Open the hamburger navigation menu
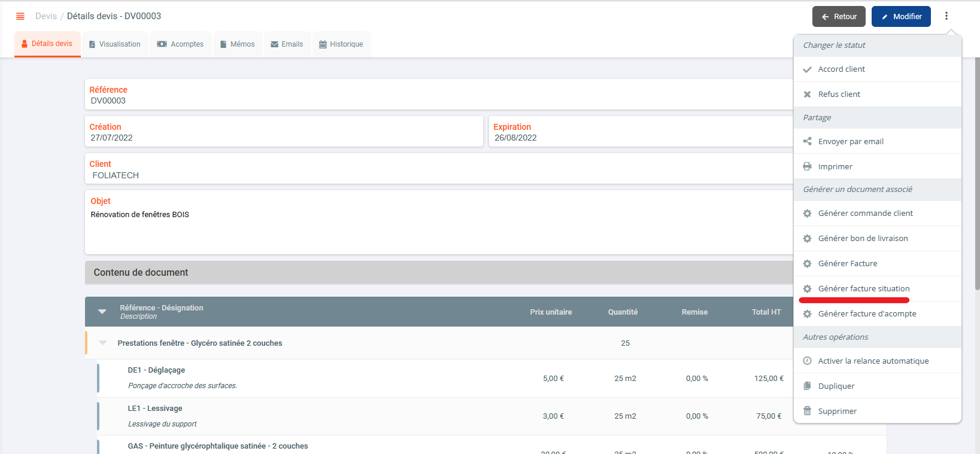This screenshot has width=980, height=454. (20, 16)
